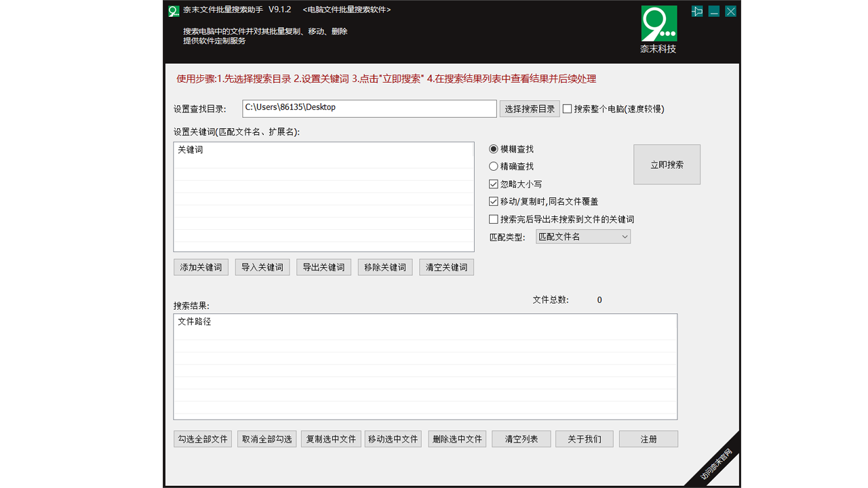The image size is (868, 488).
Task: Open the 访问奈末官网 corner link
Action: point(717,464)
